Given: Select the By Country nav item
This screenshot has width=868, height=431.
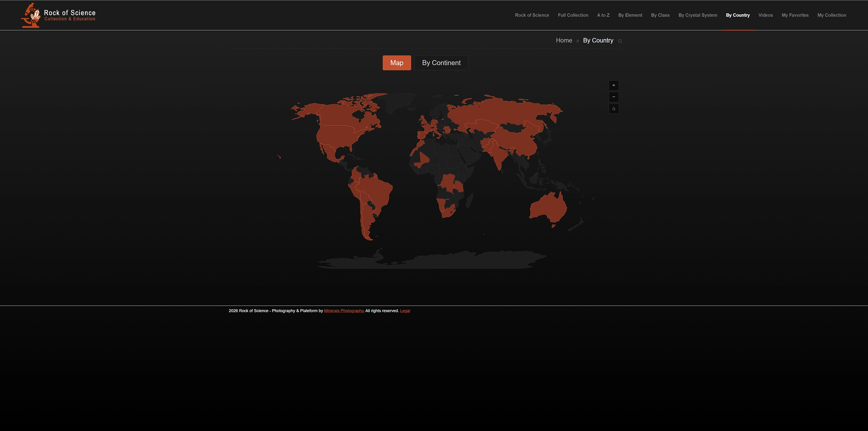Looking at the screenshot, I should click(737, 15).
